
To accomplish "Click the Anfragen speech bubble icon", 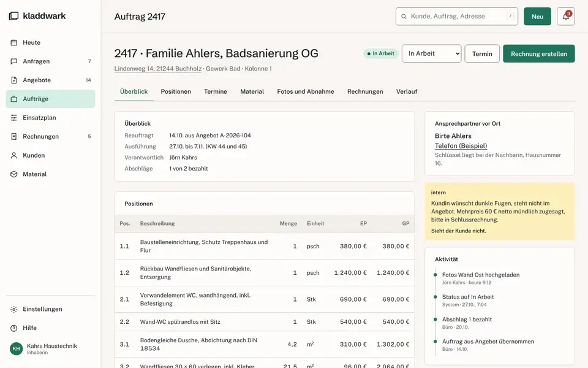I will click(x=14, y=61).
